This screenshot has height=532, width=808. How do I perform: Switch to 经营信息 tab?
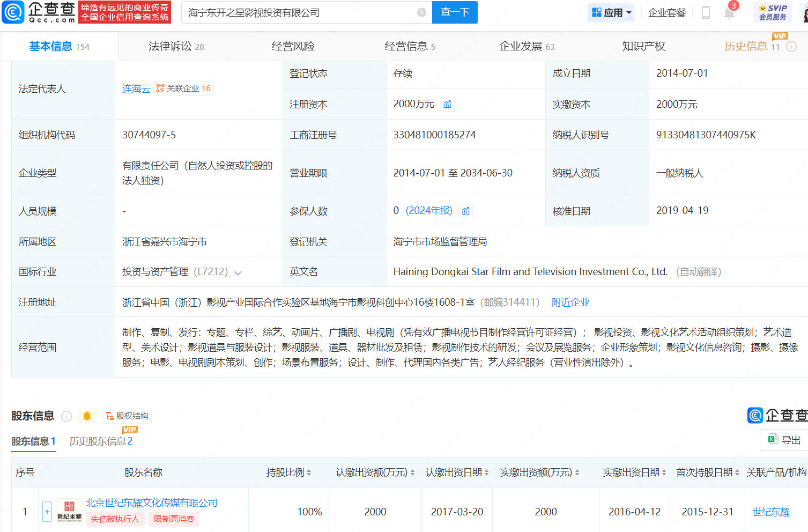(410, 47)
